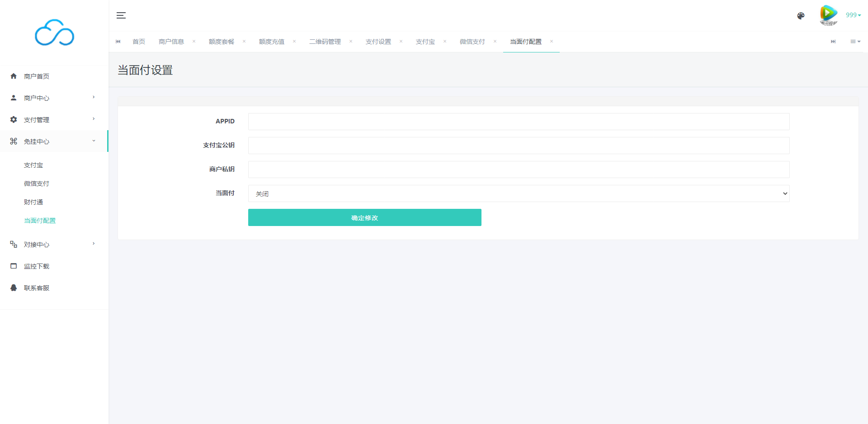The height and width of the screenshot is (424, 868).
Task: Open 商户首页 via the home icon
Action: point(14,76)
